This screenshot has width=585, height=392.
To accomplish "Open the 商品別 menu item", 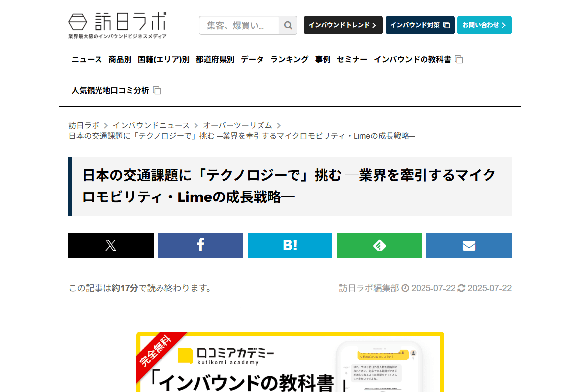I will tap(120, 59).
